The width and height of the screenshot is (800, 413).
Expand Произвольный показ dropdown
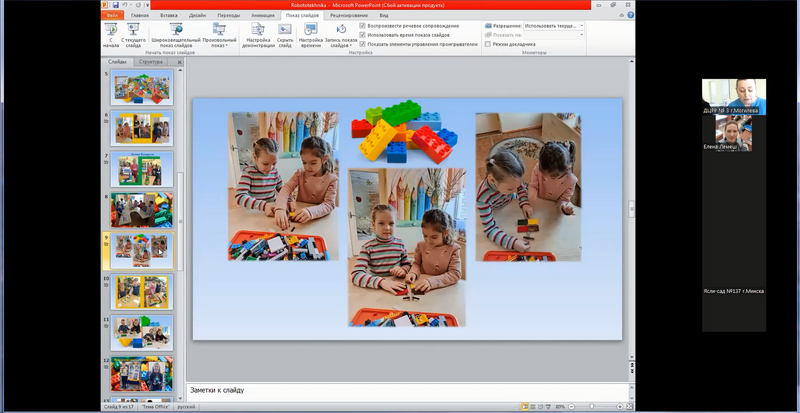[x=219, y=35]
